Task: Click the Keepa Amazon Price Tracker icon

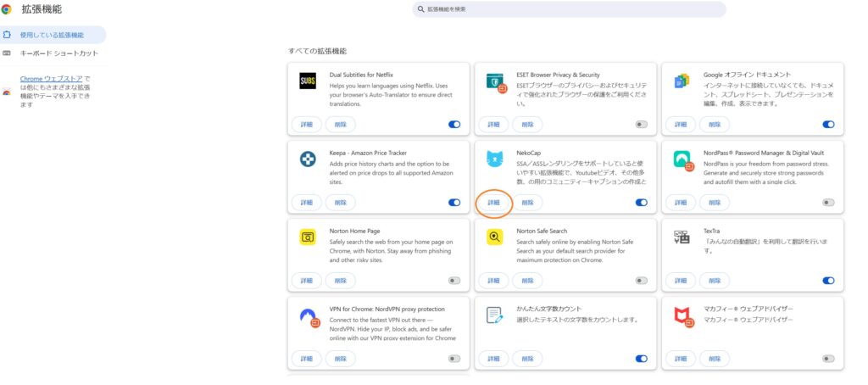Action: coord(308,159)
